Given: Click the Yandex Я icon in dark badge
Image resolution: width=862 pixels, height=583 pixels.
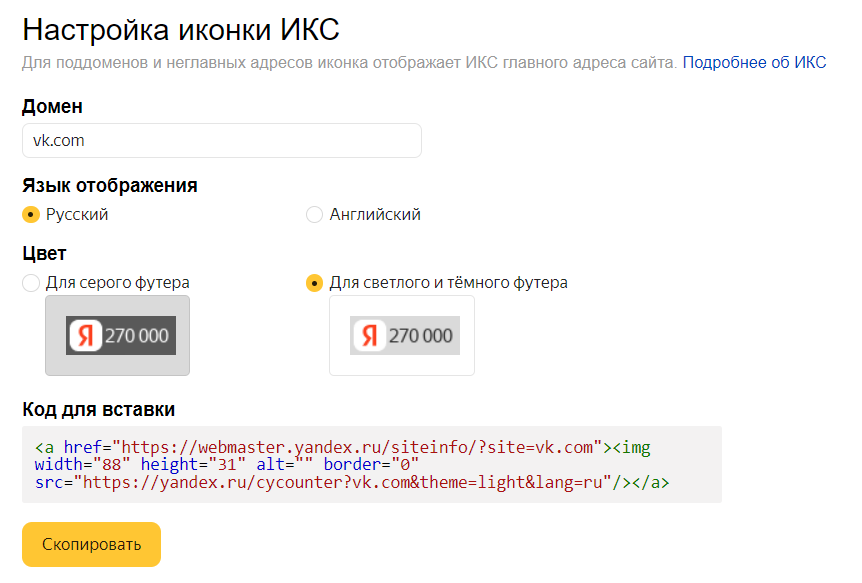Looking at the screenshot, I should click(x=85, y=336).
